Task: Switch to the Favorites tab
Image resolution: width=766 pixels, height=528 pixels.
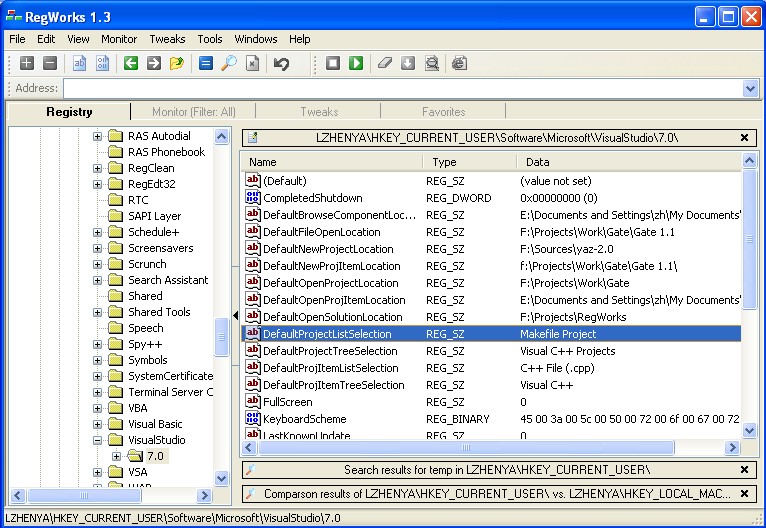Action: point(443,112)
